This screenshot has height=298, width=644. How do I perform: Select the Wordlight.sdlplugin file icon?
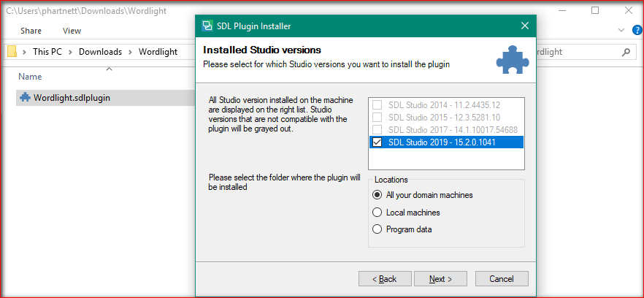[25, 98]
